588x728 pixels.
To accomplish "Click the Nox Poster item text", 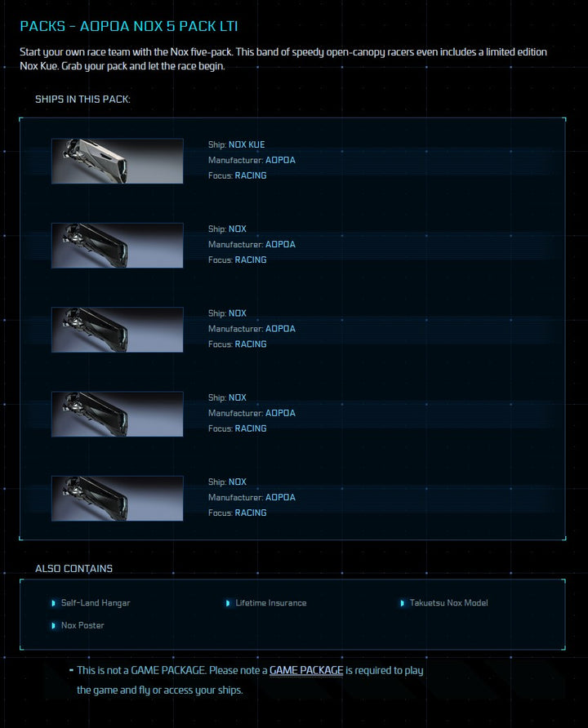I will tap(82, 625).
